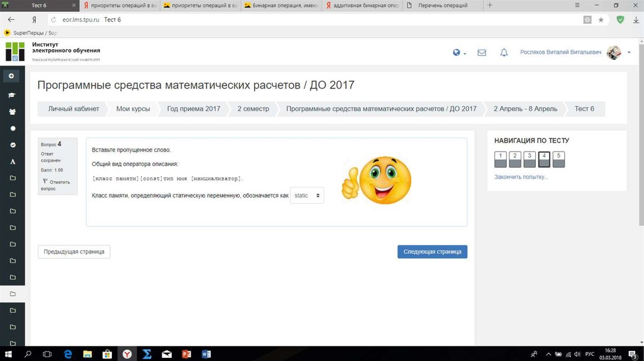Switch to the Перечень операций tab
This screenshot has height=361, width=644.
point(443,5)
